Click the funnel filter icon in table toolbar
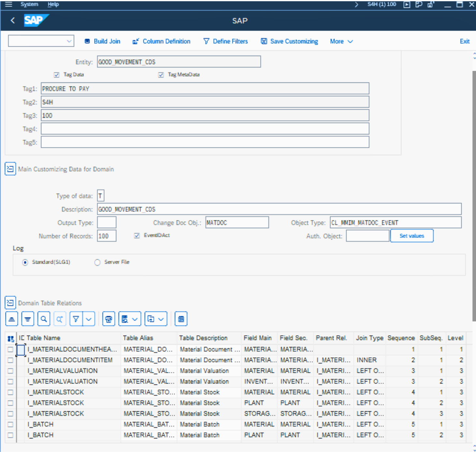The height and width of the screenshot is (452, 476). pos(76,319)
